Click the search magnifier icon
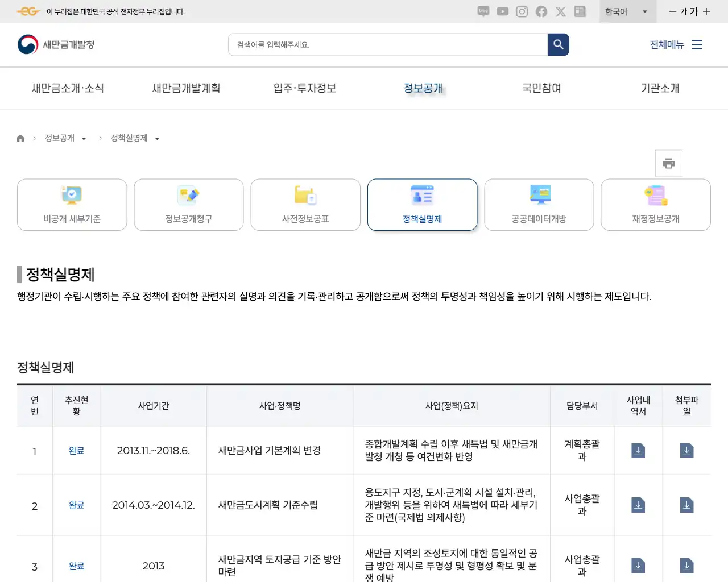Image resolution: width=728 pixels, height=582 pixels. click(x=558, y=44)
